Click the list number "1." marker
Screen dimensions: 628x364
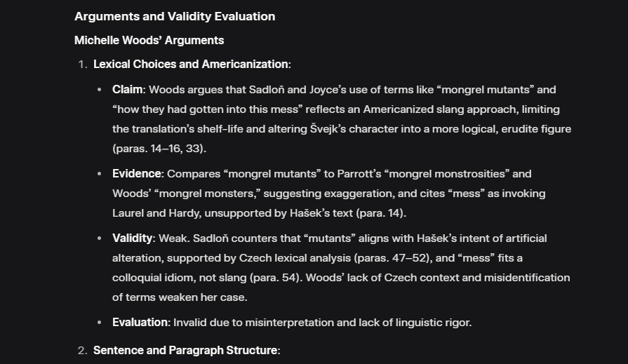coord(82,65)
